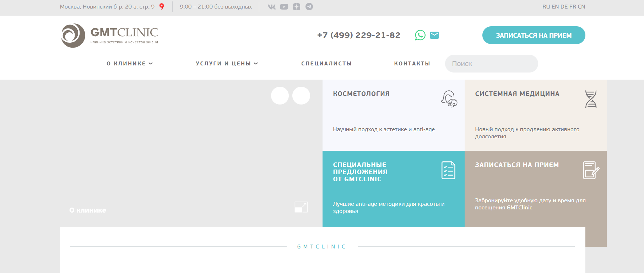Click the teal Записаться на прием button
The width and height of the screenshot is (644, 273).
534,35
